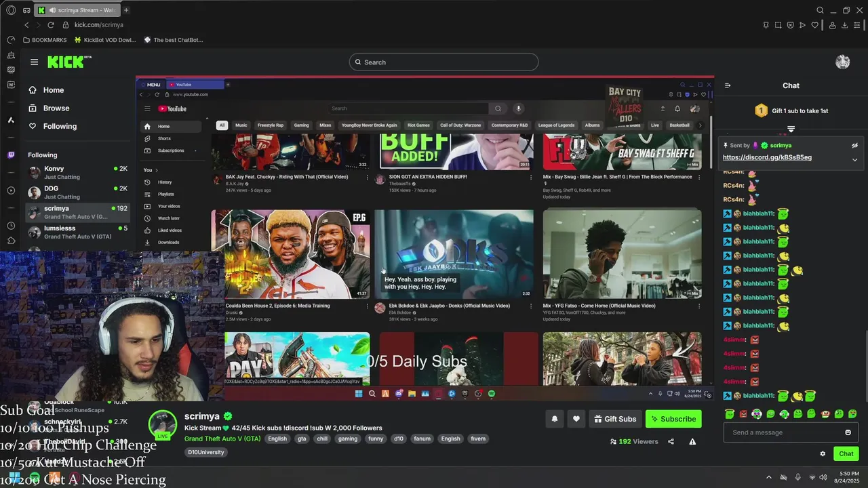Open the browser easy setup menu

pos(858,25)
